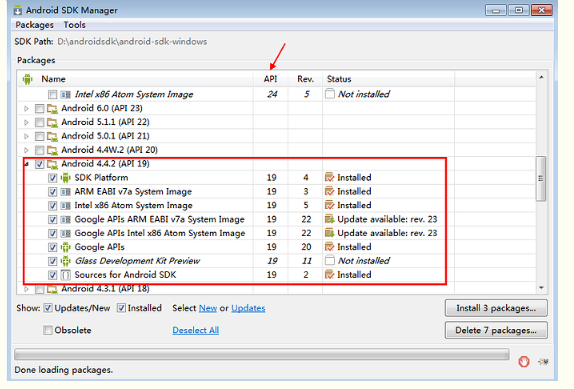574x389 pixels.
Task: Check the Android 5.0.1 (API 21) checkbox
Action: tap(40, 136)
